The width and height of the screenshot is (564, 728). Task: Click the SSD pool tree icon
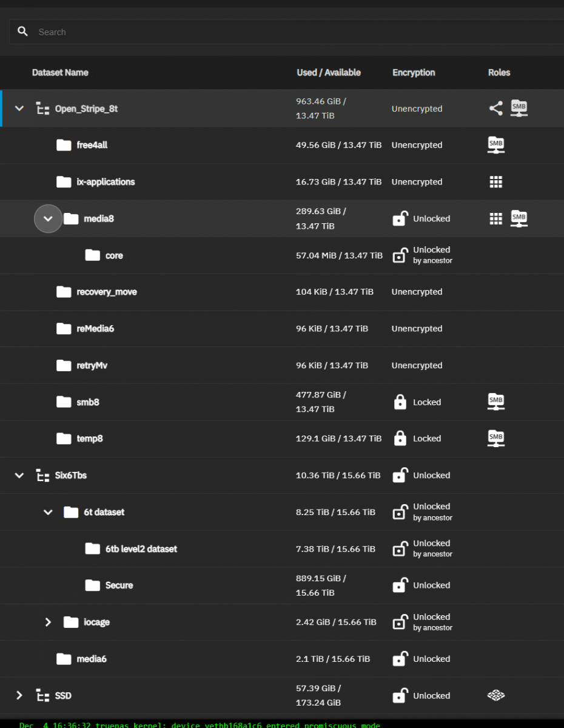click(42, 696)
